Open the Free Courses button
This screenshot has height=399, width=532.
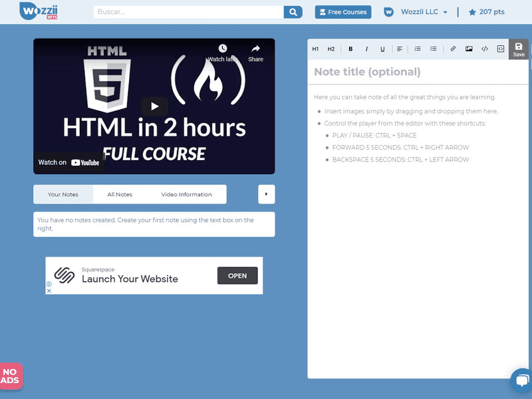pos(343,12)
